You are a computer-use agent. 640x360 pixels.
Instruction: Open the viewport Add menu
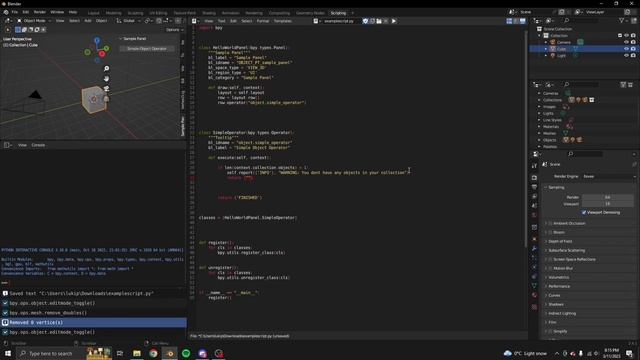pyautogui.click(x=88, y=20)
